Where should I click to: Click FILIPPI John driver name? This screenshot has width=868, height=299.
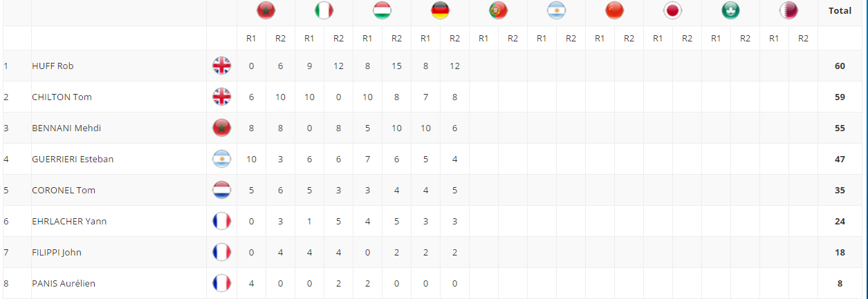(57, 253)
